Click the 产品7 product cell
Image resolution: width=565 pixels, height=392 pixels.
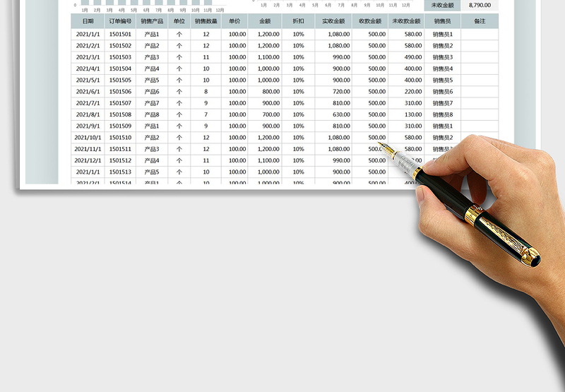(x=152, y=103)
